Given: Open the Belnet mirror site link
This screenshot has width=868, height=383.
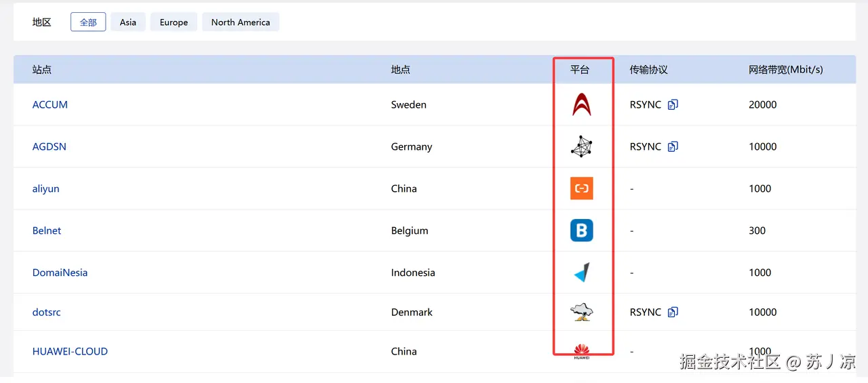Looking at the screenshot, I should point(47,230).
